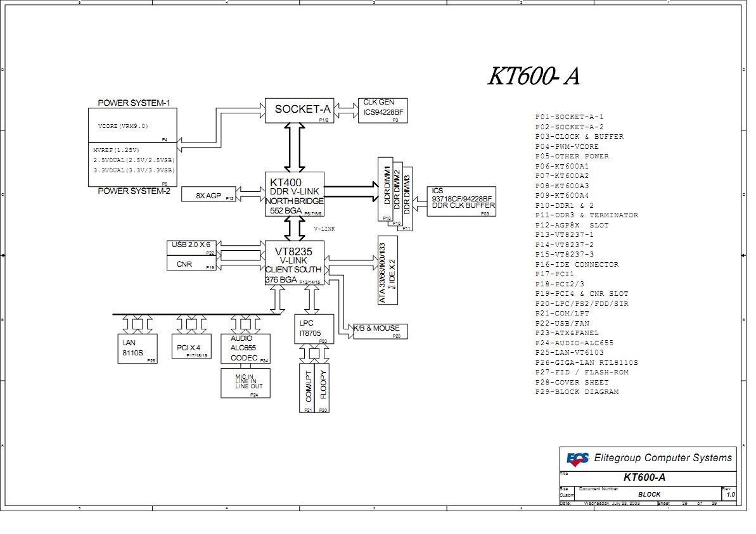Click the PCI X 4 block
The height and width of the screenshot is (534, 756).
pos(191,346)
